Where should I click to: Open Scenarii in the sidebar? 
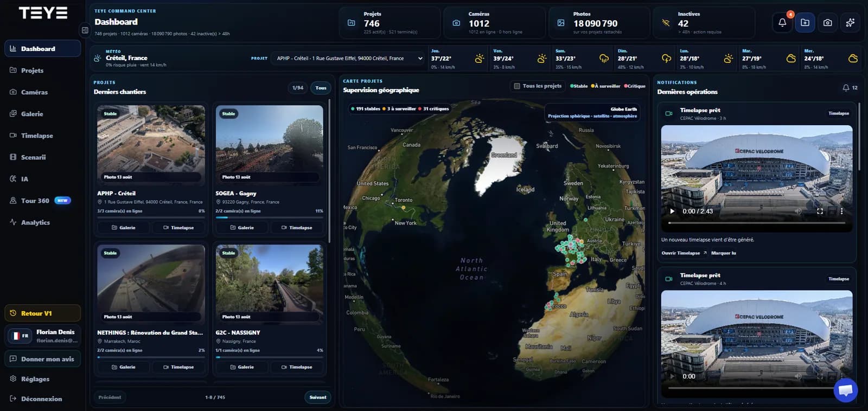[x=43, y=157]
